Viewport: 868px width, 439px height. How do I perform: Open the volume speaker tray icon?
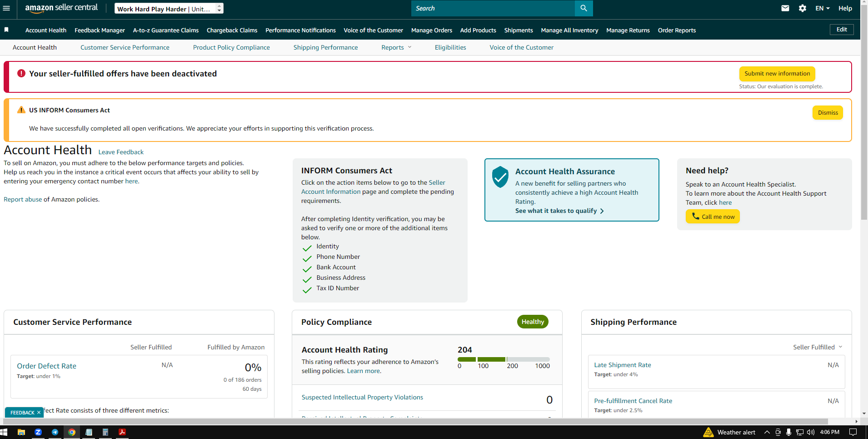[x=811, y=432]
